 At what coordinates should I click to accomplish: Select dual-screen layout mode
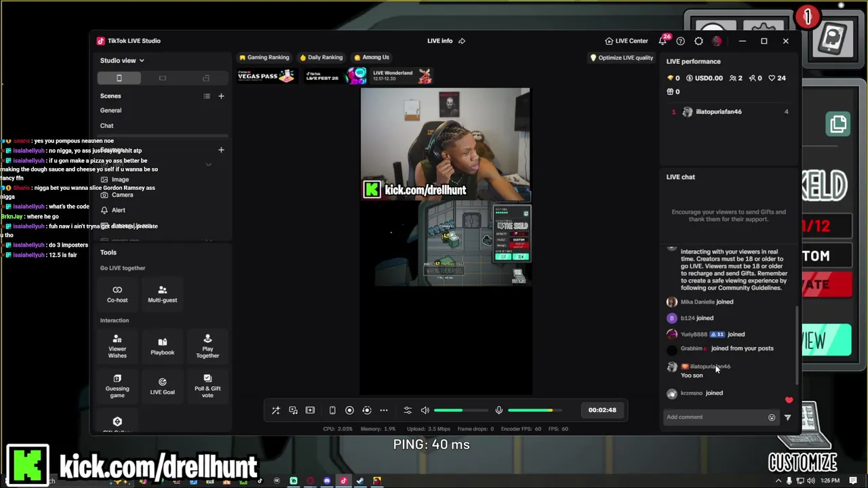[206, 78]
